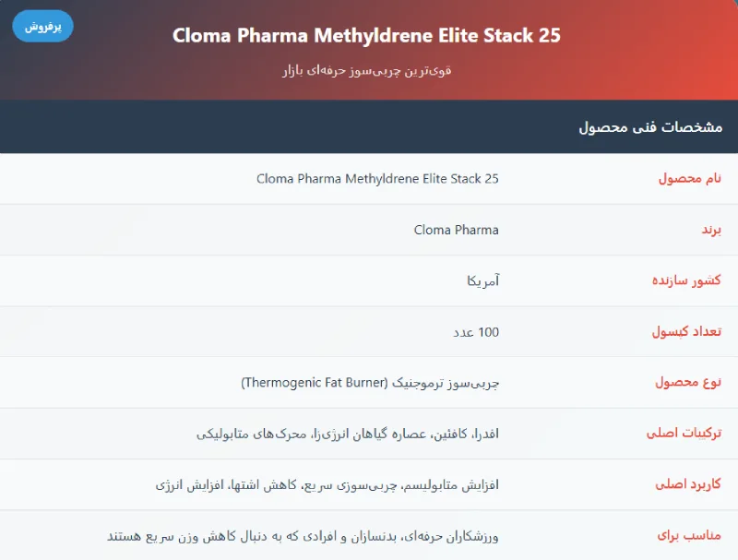Screen dimensions: 738x560
Task: Click the main header title Methyldrene Elite Stack 25
Action: (x=366, y=36)
